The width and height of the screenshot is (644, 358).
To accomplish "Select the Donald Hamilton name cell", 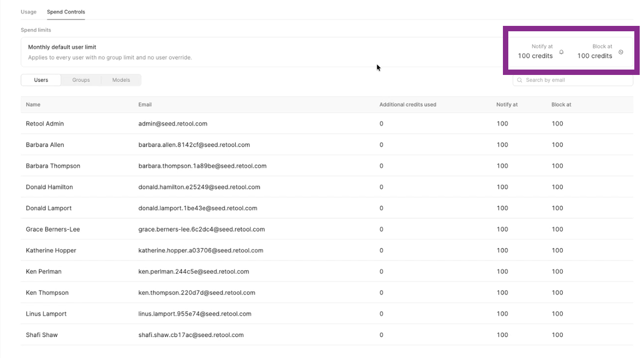I will (x=50, y=187).
